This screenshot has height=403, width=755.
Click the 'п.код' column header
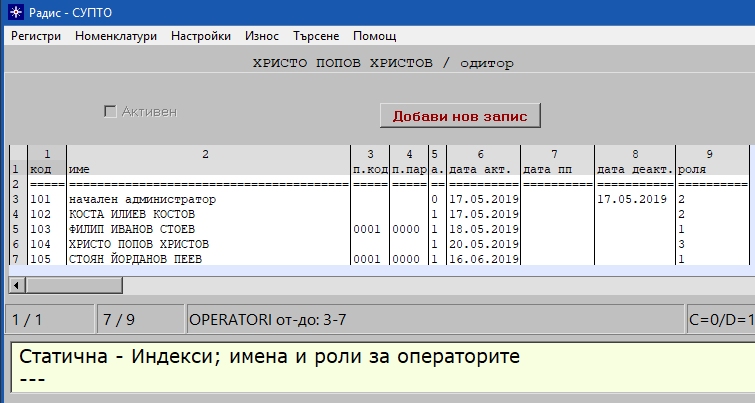coord(370,169)
